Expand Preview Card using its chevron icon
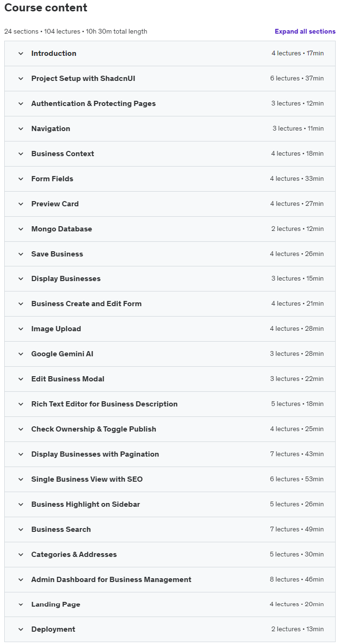 click(21, 204)
